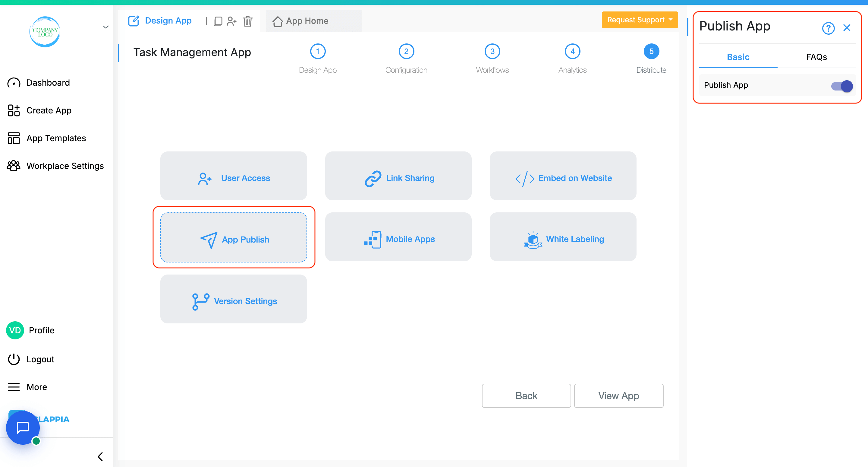Open the Version Settings card
868x467 pixels.
[x=234, y=299]
